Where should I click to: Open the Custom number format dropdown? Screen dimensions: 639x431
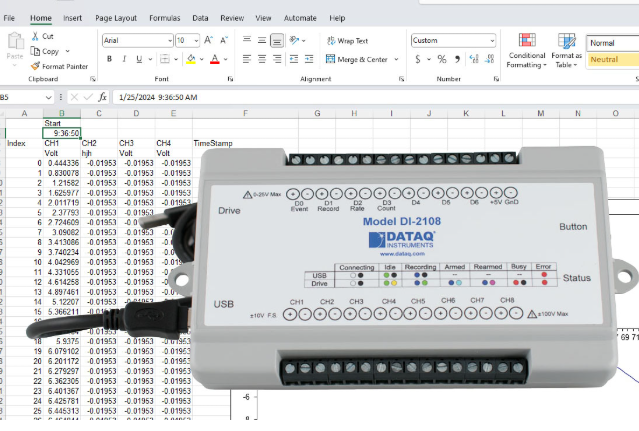492,40
